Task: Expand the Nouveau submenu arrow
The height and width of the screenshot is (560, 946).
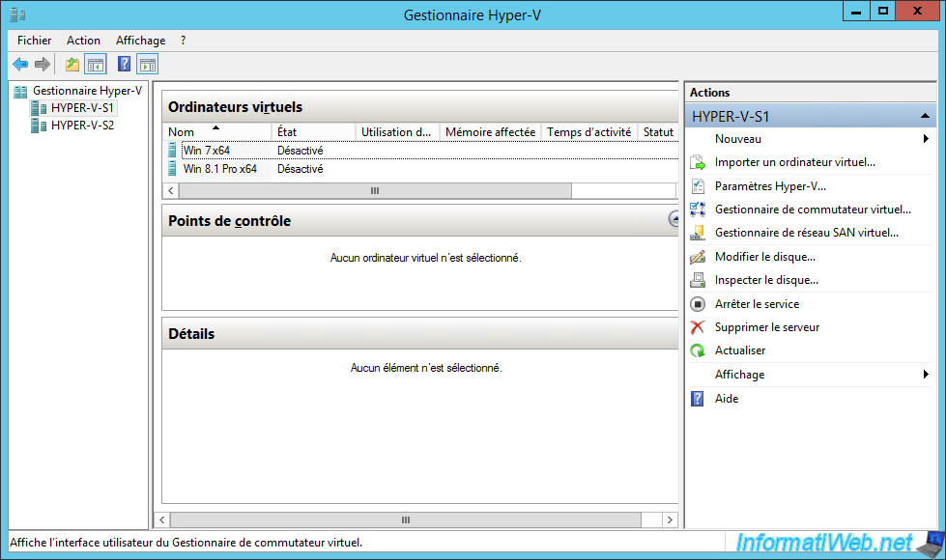Action: click(926, 139)
